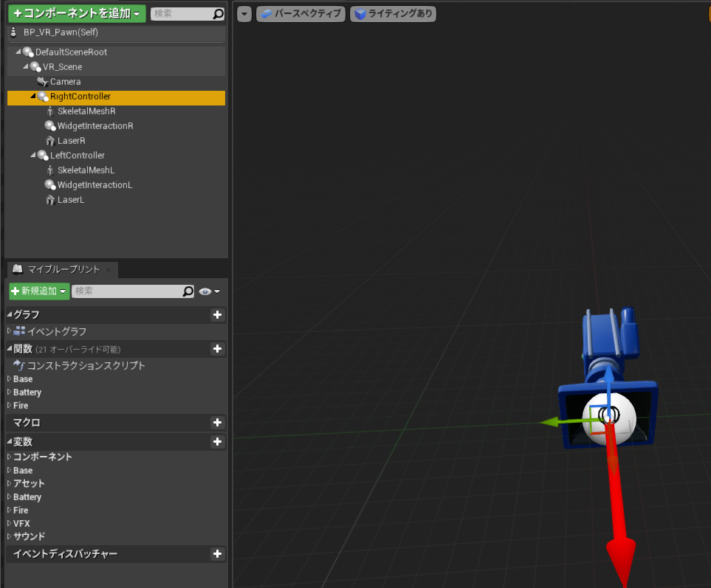This screenshot has width=711, height=588.
Task: Switch to the My Blueprint (マイブループリント) tab
Action: [63, 269]
